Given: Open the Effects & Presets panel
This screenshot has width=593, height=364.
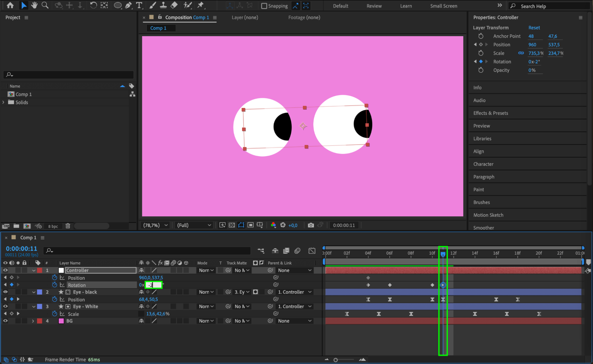Looking at the screenshot, I should 491,113.
